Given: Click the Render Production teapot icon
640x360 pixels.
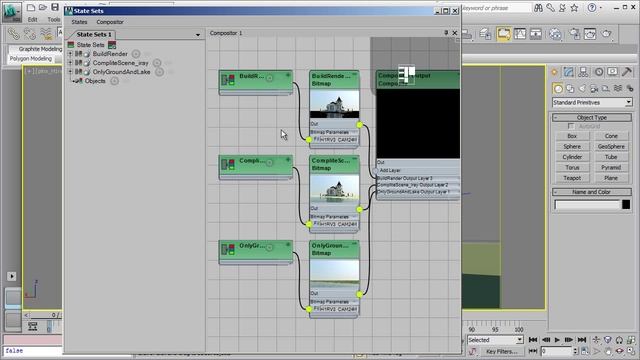Looking at the screenshot, I should pyautogui.click(x=607, y=34).
